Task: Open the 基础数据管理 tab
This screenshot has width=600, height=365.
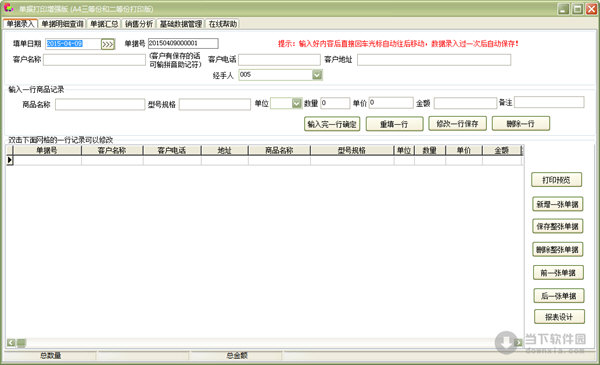Action: pos(181,24)
